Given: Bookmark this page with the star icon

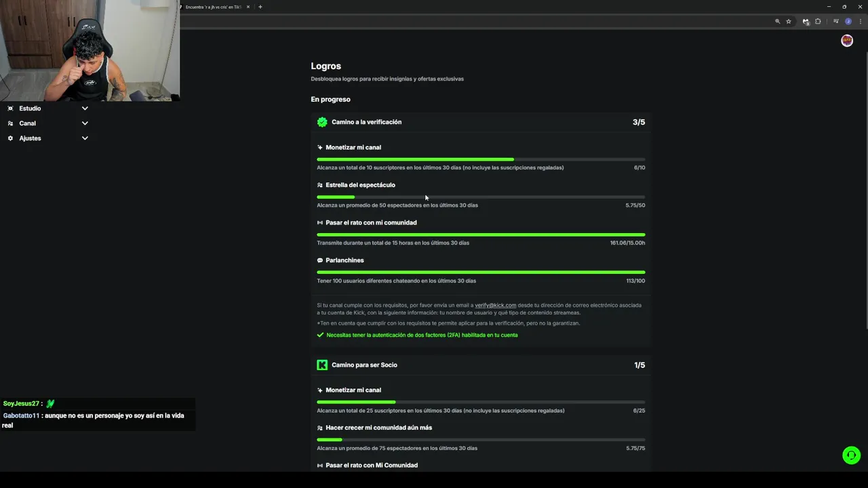Looking at the screenshot, I should point(789,22).
